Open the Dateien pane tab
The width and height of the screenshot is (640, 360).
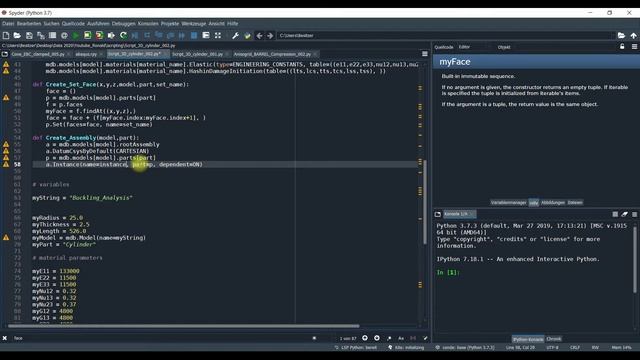(x=575, y=202)
